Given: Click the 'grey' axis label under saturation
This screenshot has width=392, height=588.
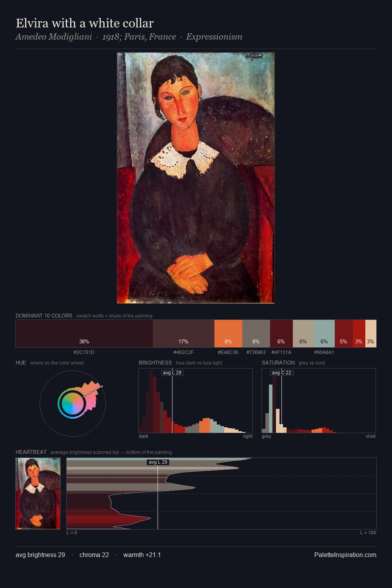Looking at the screenshot, I should 267,436.
